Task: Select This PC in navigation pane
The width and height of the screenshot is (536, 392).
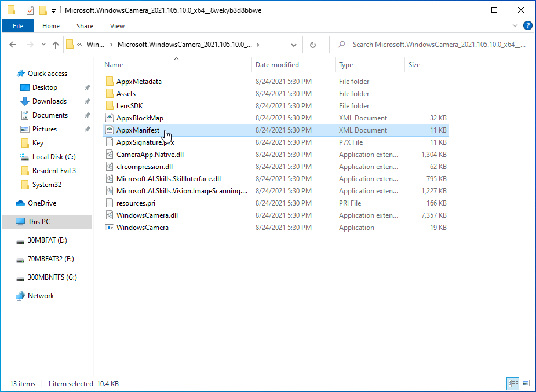Action: point(47,222)
